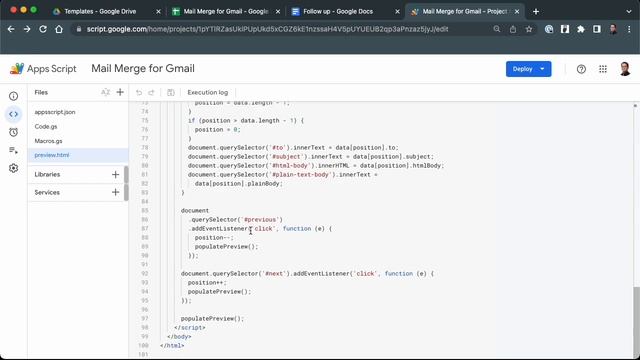Close the Templates - Google Drive tab
640x360 pixels.
point(158,11)
